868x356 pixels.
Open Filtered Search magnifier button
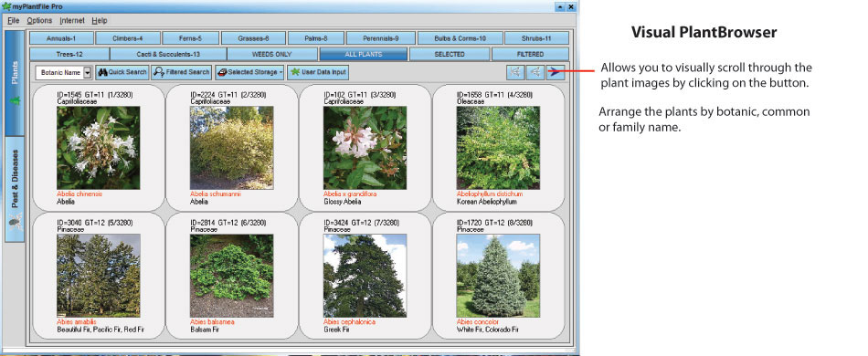coord(181,72)
